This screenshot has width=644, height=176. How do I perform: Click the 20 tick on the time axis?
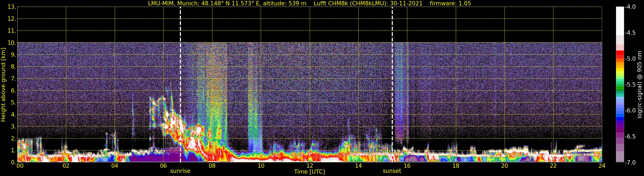coord(505,166)
